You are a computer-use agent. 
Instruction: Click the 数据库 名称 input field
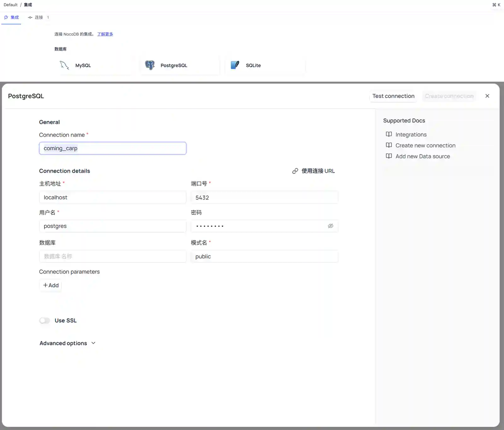click(x=113, y=256)
